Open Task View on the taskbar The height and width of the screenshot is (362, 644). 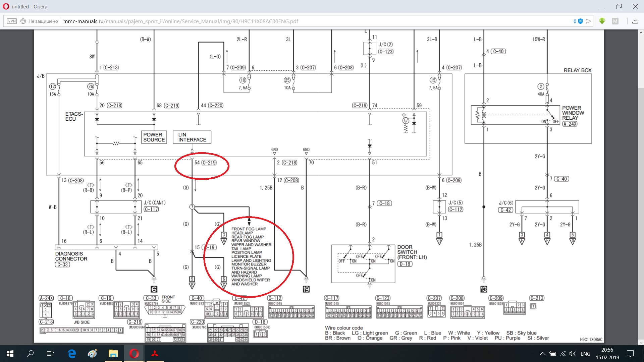click(x=50, y=354)
